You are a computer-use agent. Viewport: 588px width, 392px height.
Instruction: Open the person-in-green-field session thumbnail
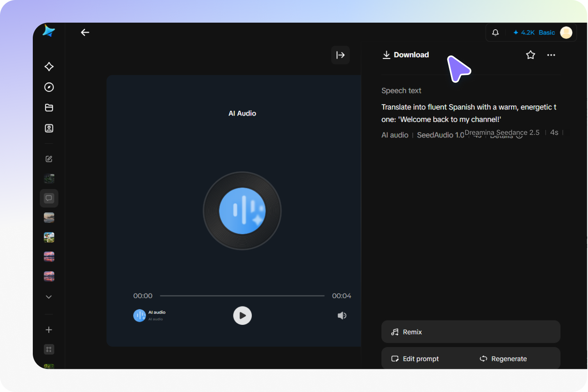[x=49, y=237]
